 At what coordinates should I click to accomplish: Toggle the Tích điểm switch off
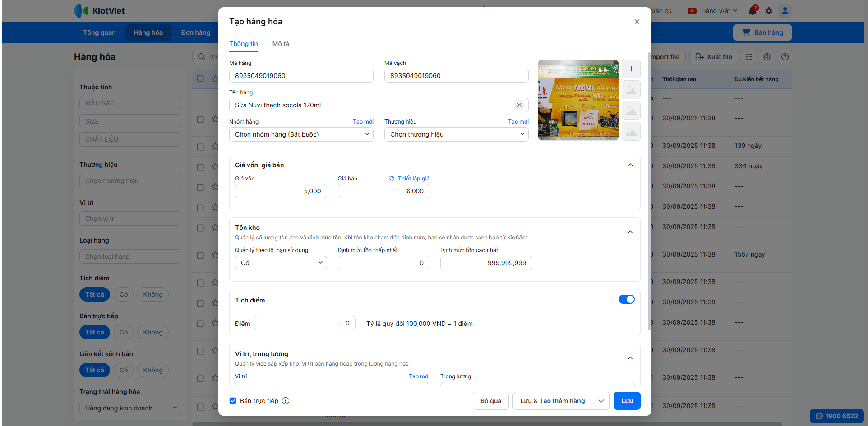click(626, 300)
